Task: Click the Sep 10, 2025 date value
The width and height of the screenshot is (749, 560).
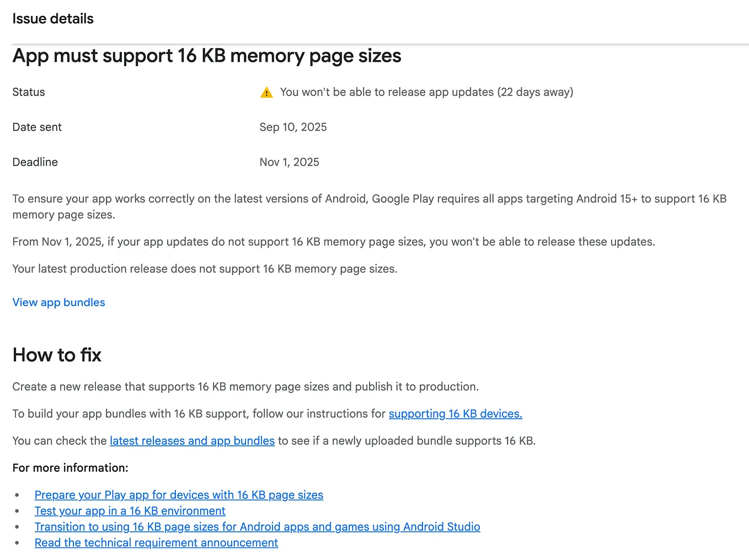Action: 293,127
